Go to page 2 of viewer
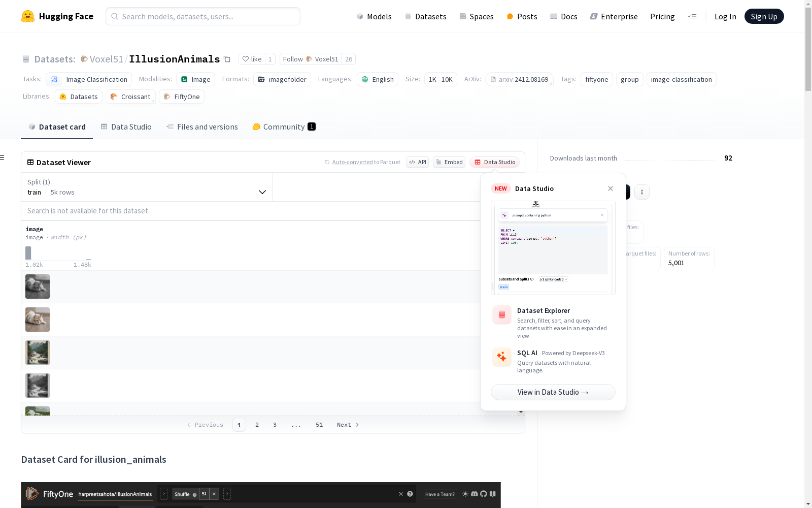Image resolution: width=812 pixels, height=508 pixels. pyautogui.click(x=257, y=425)
